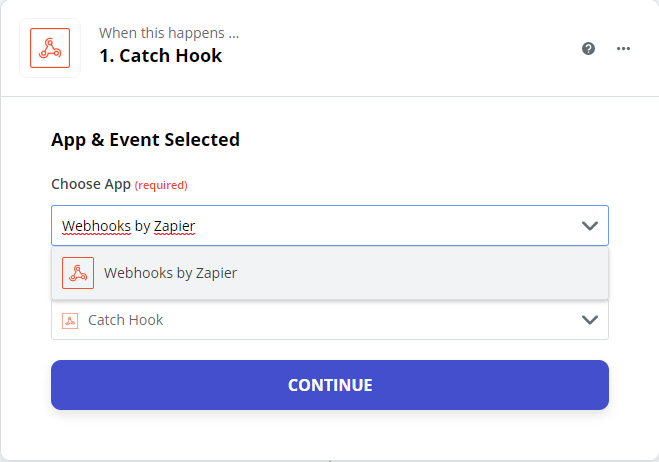This screenshot has width=659, height=462.
Task: Click the CONTINUE button
Action: [x=330, y=385]
